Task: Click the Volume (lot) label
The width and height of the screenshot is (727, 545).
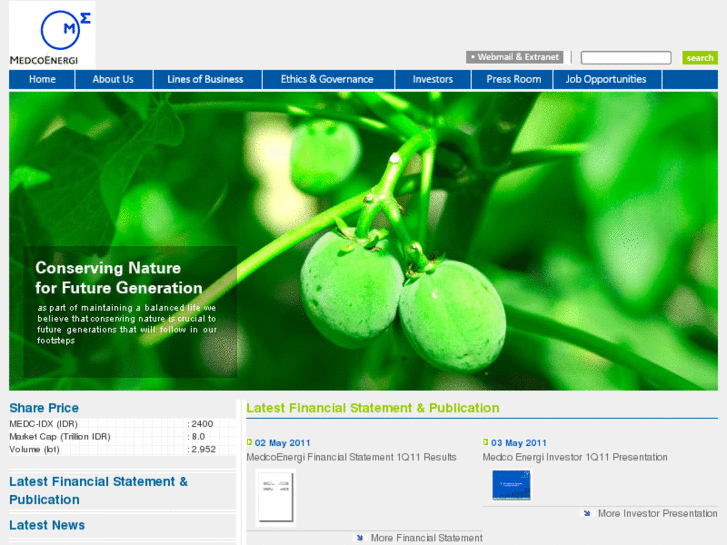Action: (x=34, y=449)
